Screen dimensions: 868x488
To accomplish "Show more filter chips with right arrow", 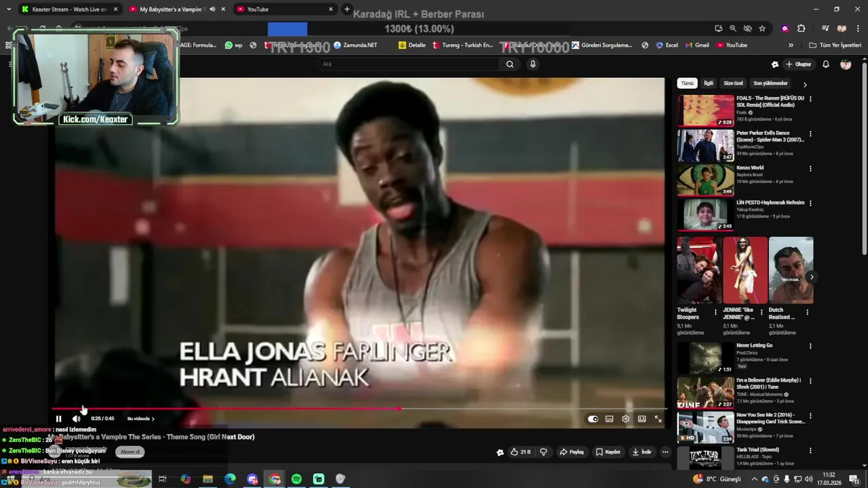I will coord(805,85).
